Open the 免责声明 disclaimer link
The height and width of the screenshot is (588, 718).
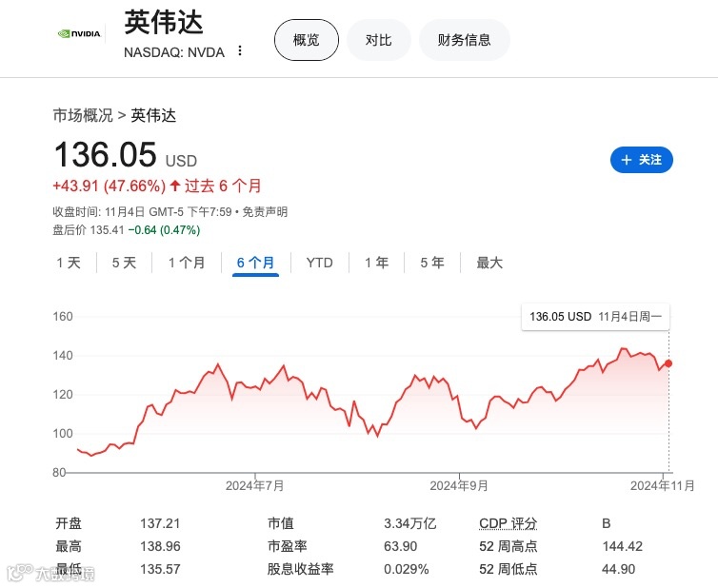tap(265, 212)
